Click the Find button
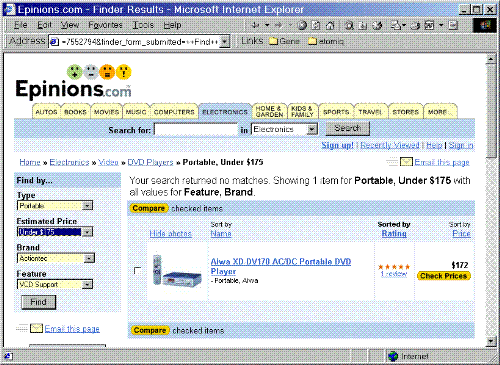 [x=38, y=302]
